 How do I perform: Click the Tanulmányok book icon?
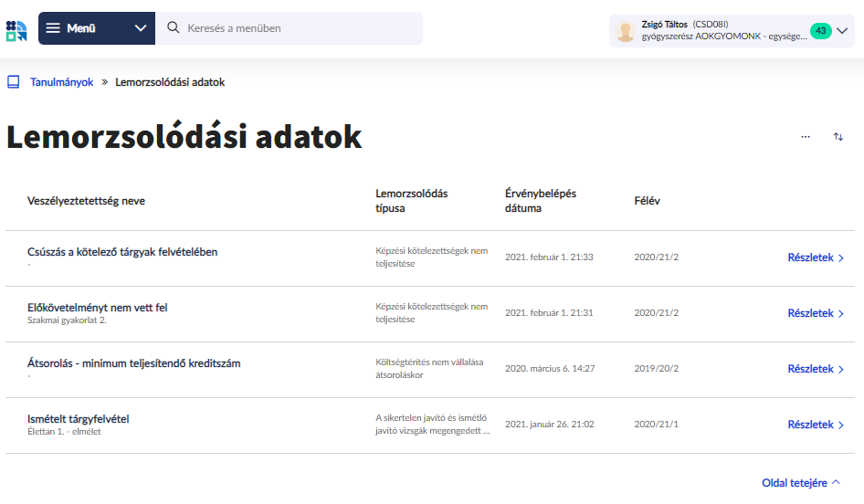(13, 82)
